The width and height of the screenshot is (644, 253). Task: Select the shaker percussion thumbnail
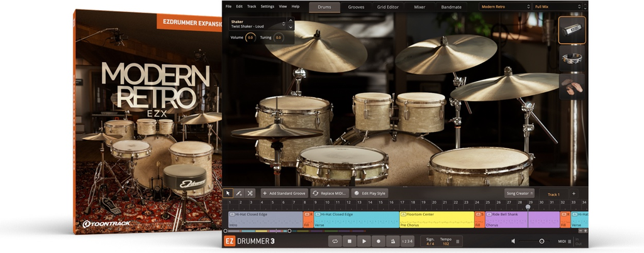point(572,30)
